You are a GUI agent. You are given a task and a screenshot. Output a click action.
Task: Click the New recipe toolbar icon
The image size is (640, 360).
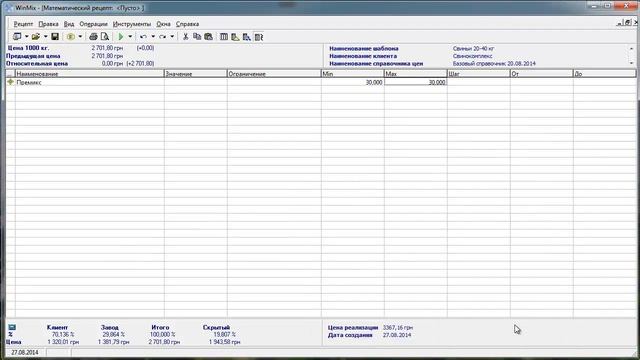[17, 37]
